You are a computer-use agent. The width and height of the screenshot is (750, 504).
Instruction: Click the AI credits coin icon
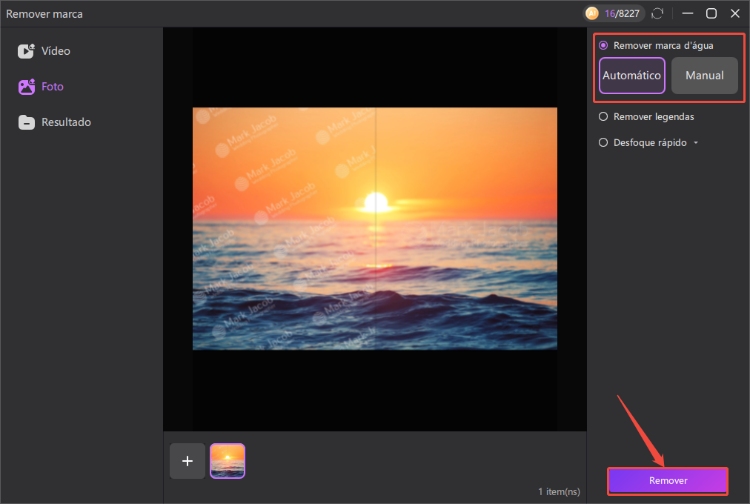pyautogui.click(x=591, y=14)
